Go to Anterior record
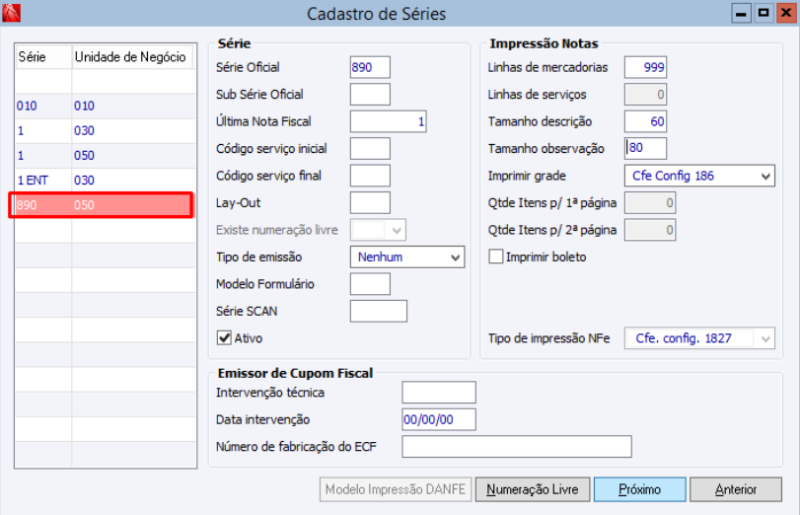The width and height of the screenshot is (800, 515). (x=736, y=489)
